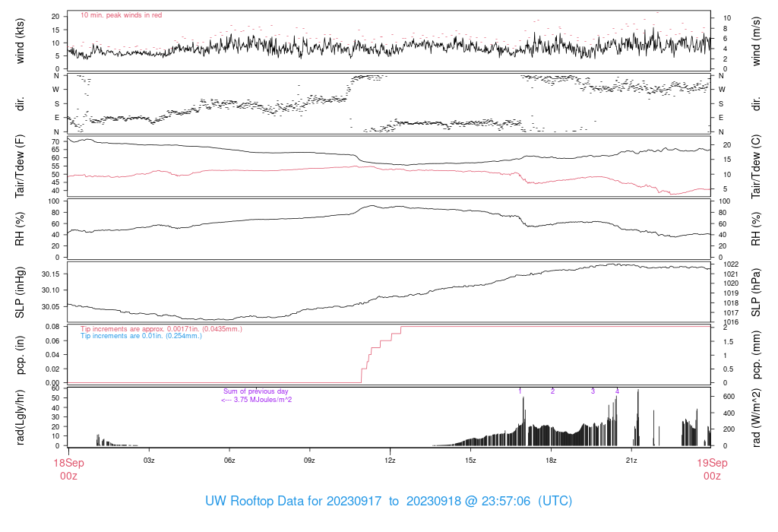778x532 pixels.
Task: Click the "0.08" precipitation tick value
Action: (x=52, y=327)
